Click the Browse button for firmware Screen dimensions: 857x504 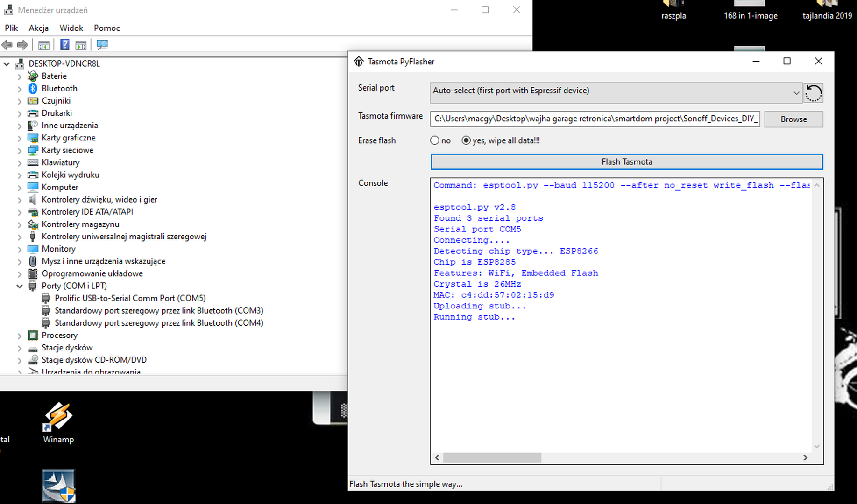793,119
